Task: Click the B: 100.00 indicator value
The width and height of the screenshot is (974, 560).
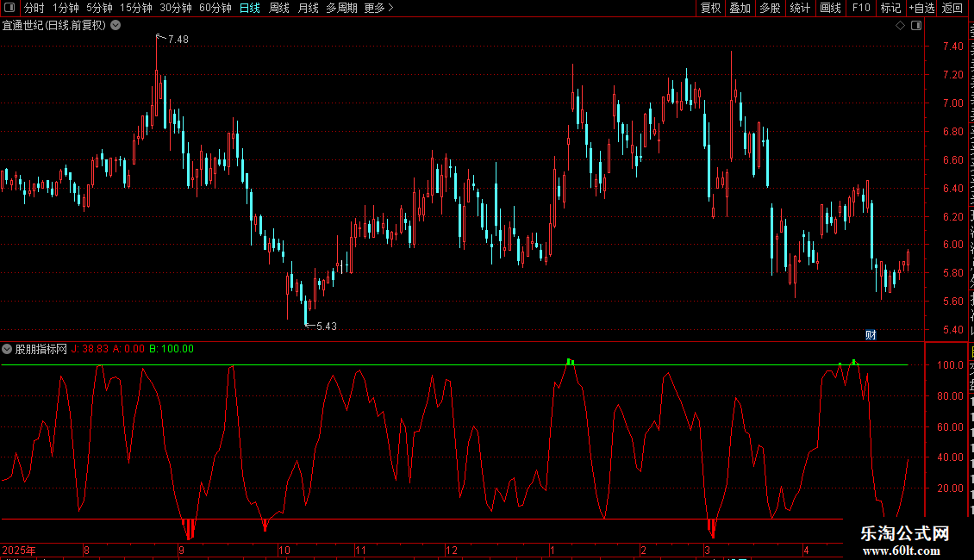Action: [x=172, y=349]
